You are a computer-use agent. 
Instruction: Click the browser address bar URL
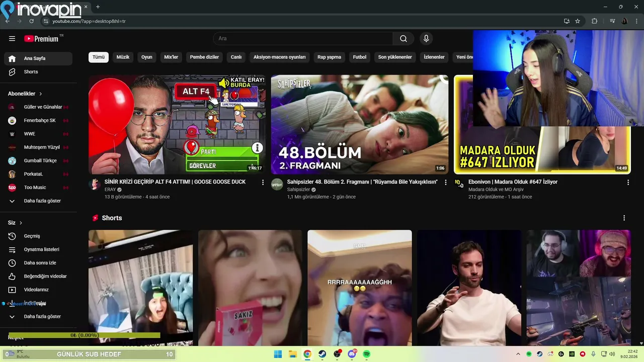tap(89, 21)
